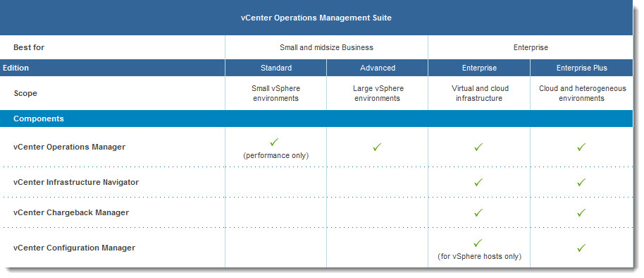Screen dimensions: 644x278
Task: Click 'vCenter Infrastructure Navigator' row label
Action: click(x=76, y=182)
